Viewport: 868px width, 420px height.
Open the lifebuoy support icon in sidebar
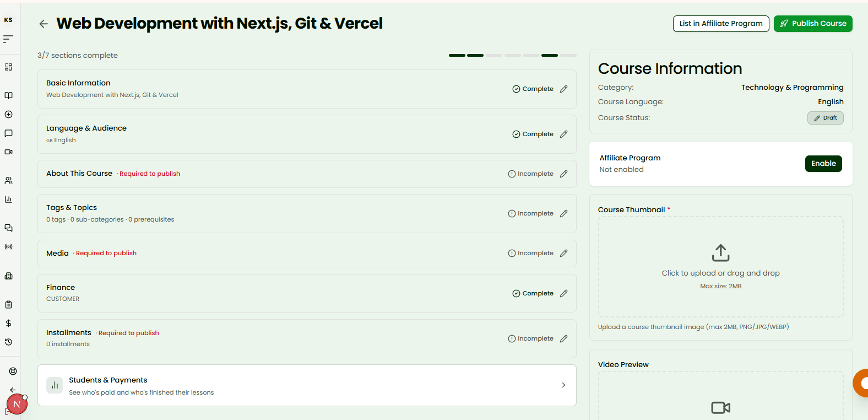click(x=13, y=371)
